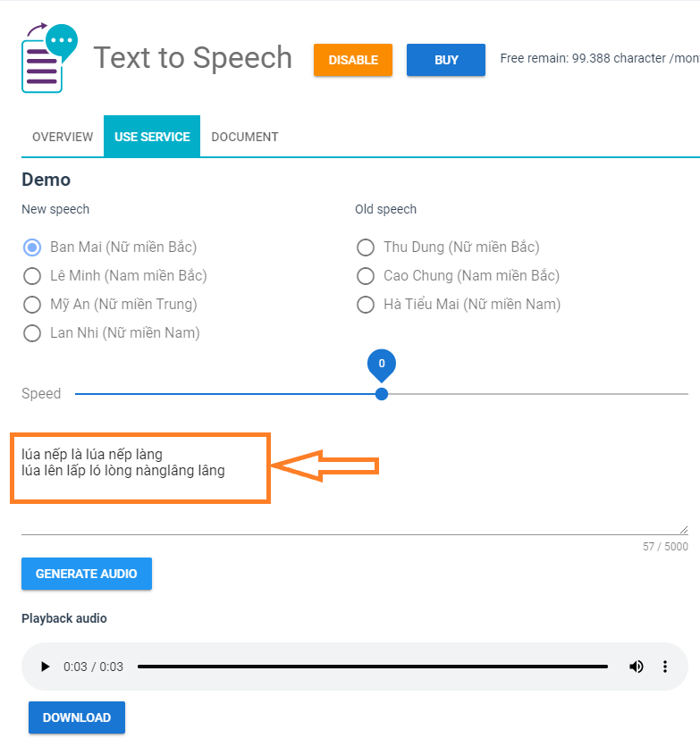This screenshot has height=755, width=700.
Task: Mute the audio player volume
Action: pyautogui.click(x=636, y=667)
